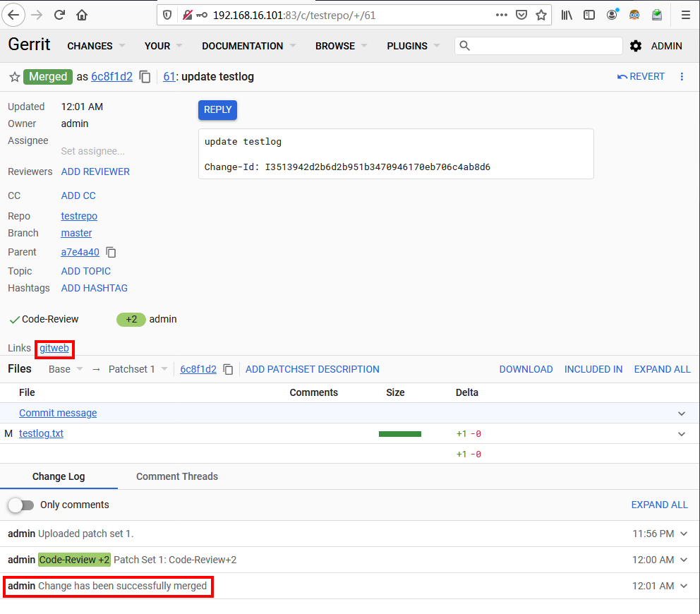Copy patchset commit hash in the Files header
Image resolution: width=700 pixels, height=614 pixels.
[x=228, y=369]
